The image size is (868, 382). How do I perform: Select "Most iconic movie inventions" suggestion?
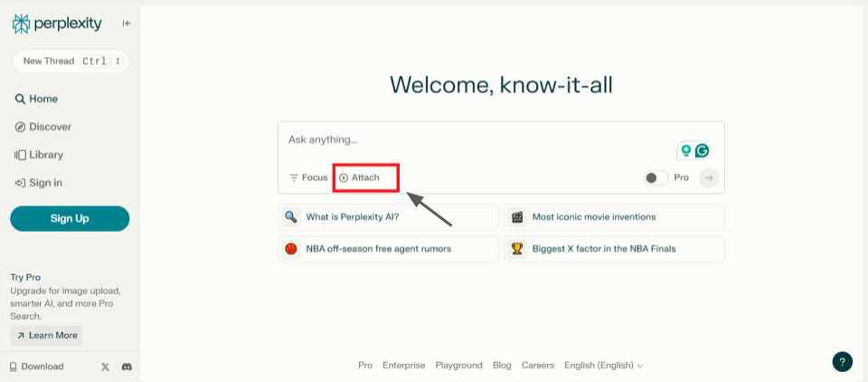(x=614, y=217)
